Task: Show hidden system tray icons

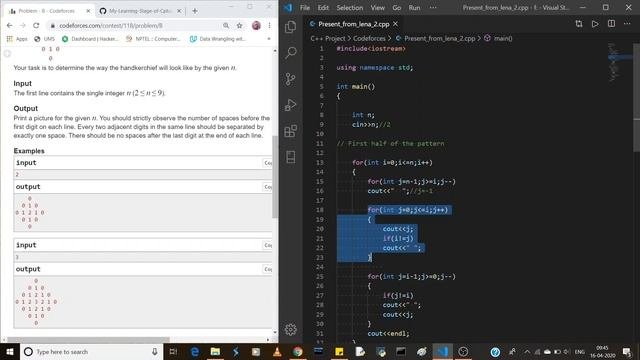Action: tap(527, 351)
